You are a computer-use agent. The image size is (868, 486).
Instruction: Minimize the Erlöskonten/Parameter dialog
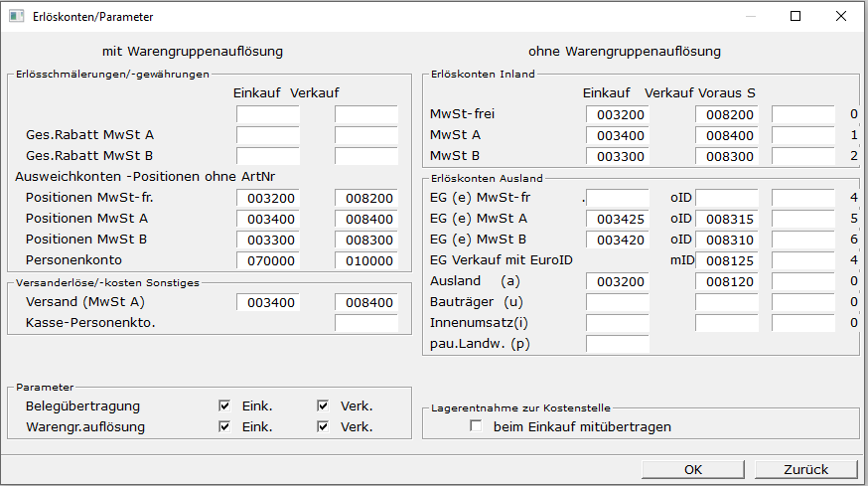750,17
